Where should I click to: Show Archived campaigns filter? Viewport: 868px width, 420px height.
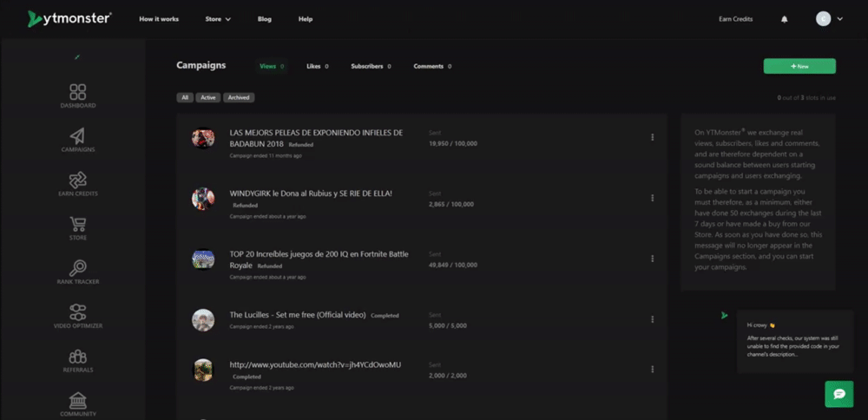239,98
